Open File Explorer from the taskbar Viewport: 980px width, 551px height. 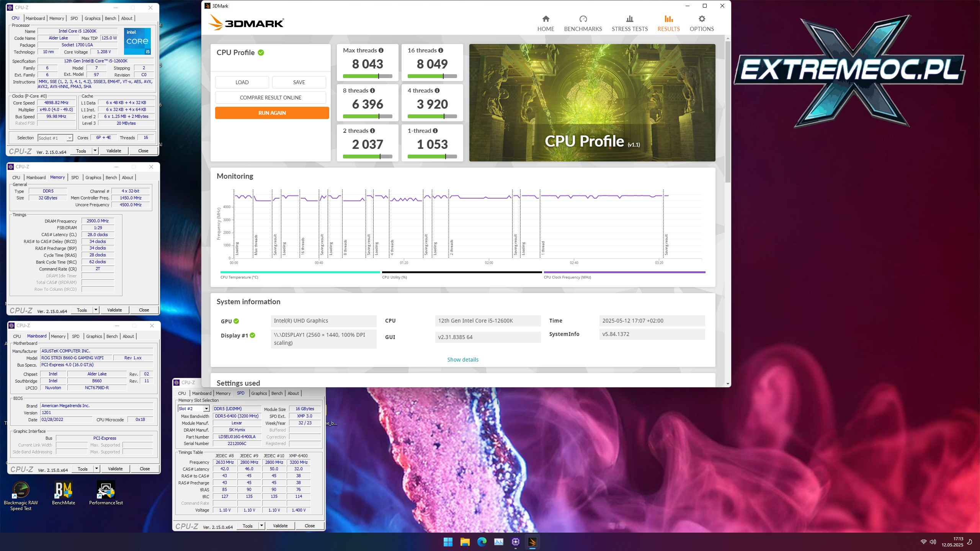(x=465, y=542)
